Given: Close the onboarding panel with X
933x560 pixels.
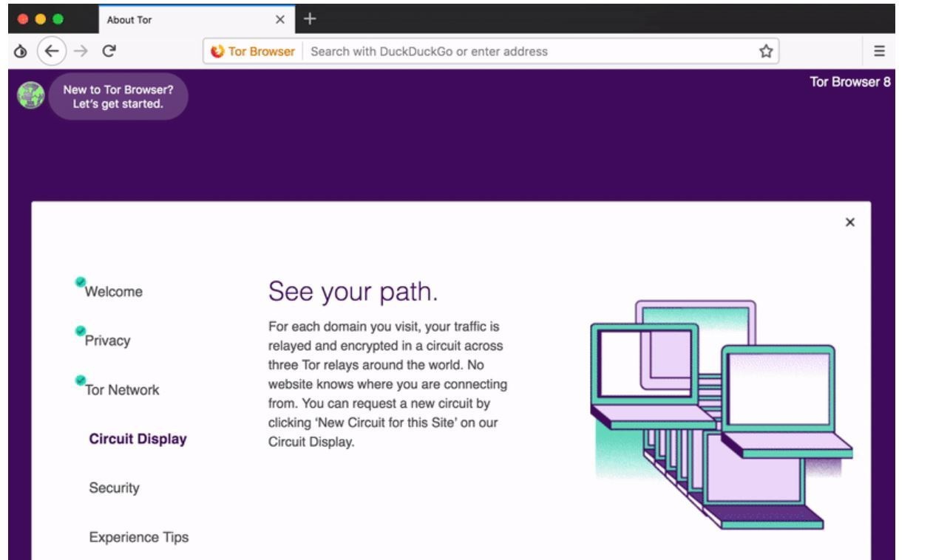Looking at the screenshot, I should tap(849, 222).
